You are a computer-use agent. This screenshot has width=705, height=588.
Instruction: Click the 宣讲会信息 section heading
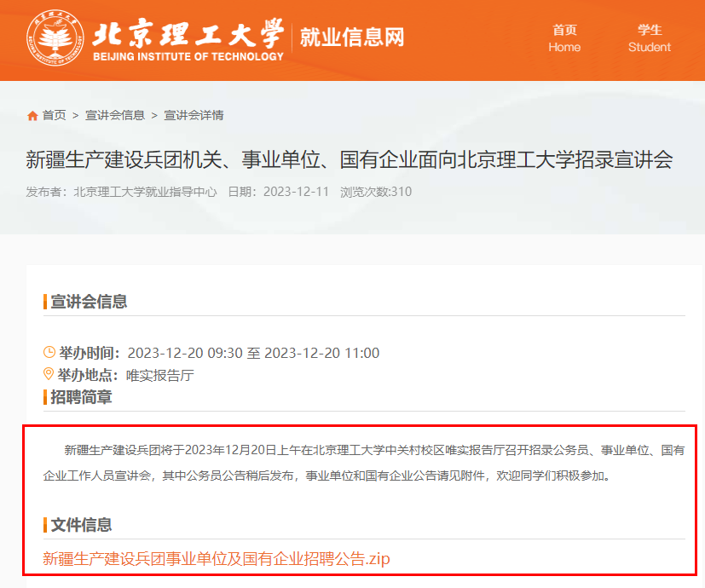coord(89,302)
